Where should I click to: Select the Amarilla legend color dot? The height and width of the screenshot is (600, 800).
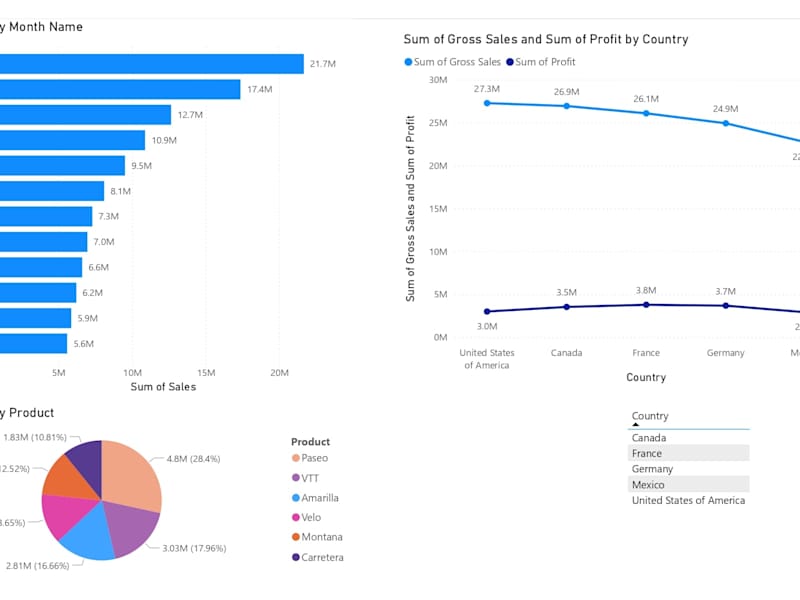click(295, 497)
